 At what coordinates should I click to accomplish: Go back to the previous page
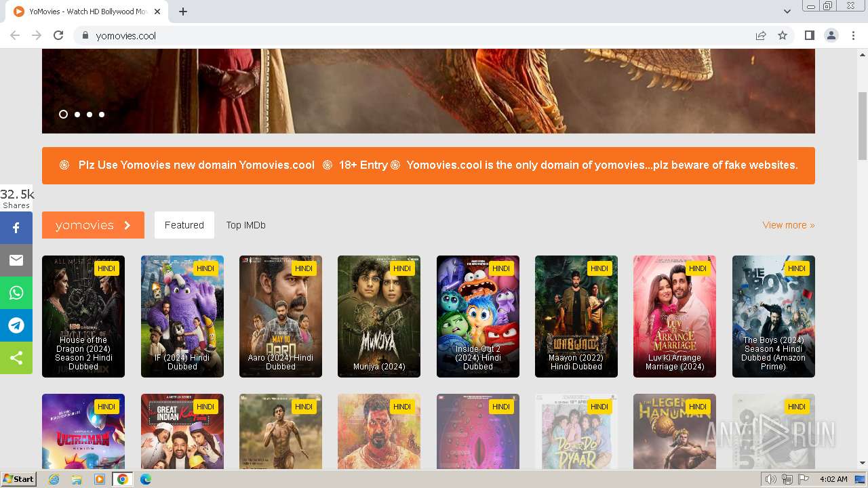pos(15,35)
